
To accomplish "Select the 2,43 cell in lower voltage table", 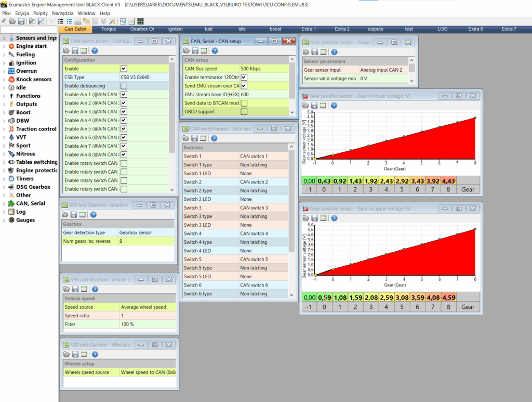I will pyautogui.click(x=385, y=180).
